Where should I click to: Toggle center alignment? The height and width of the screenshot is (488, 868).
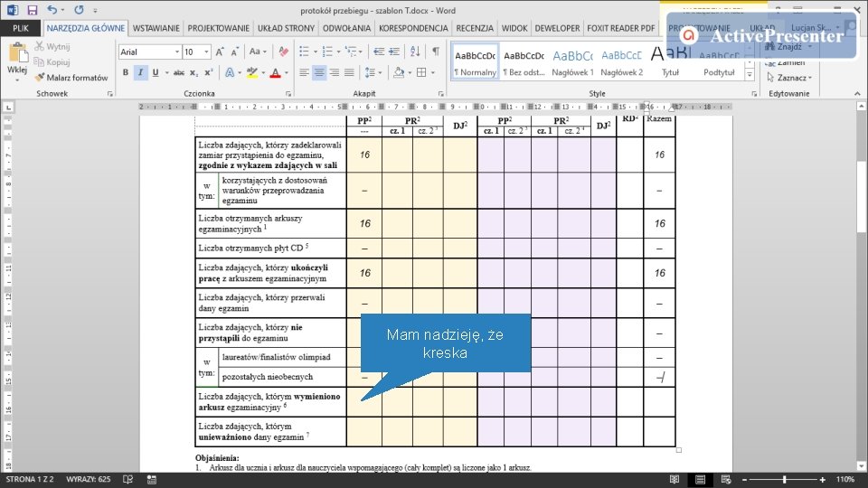319,72
